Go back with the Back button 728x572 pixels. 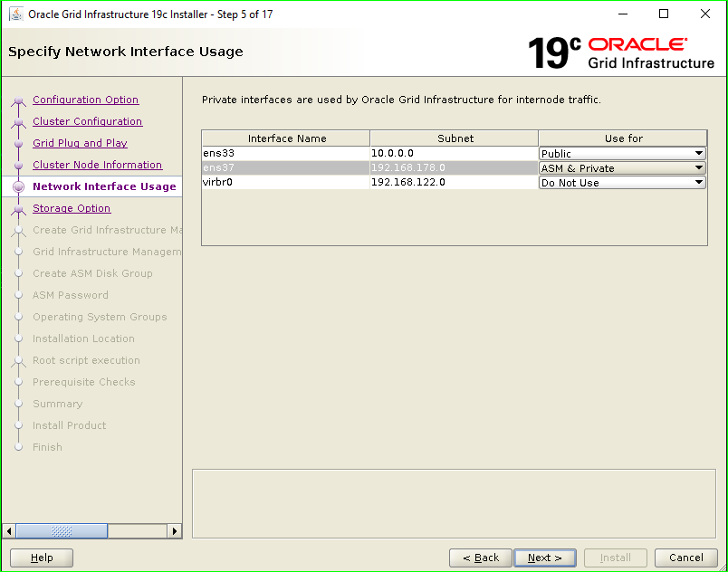(x=481, y=558)
